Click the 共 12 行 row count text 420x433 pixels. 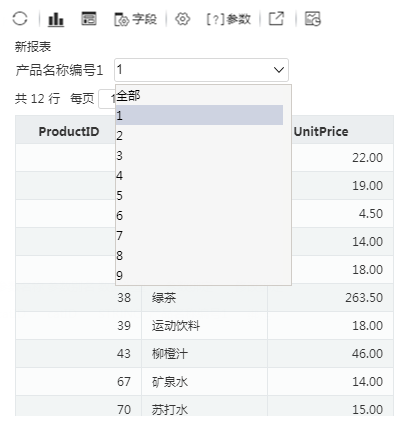coord(37,99)
